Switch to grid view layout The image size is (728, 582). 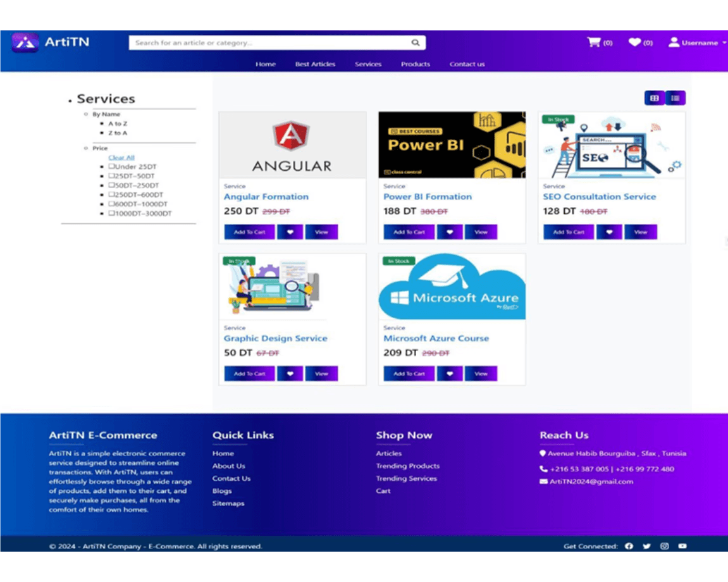click(655, 98)
